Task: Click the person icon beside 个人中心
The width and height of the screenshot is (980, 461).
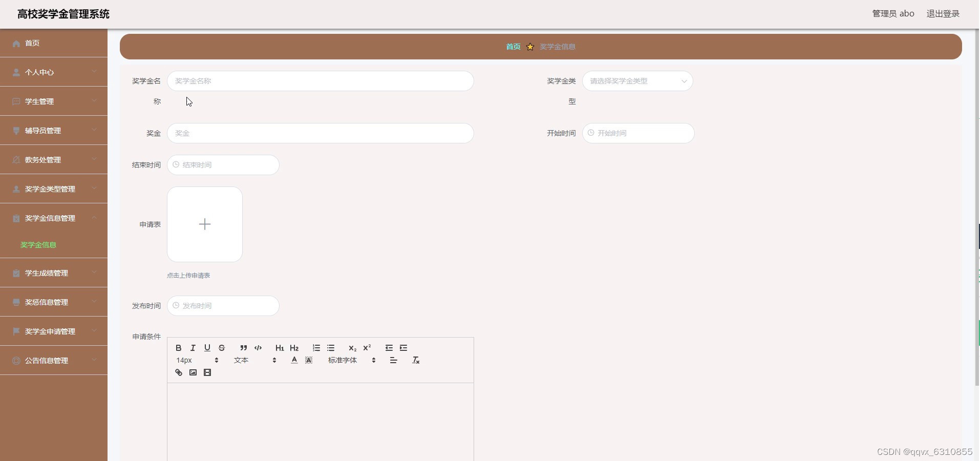Action: point(16,73)
